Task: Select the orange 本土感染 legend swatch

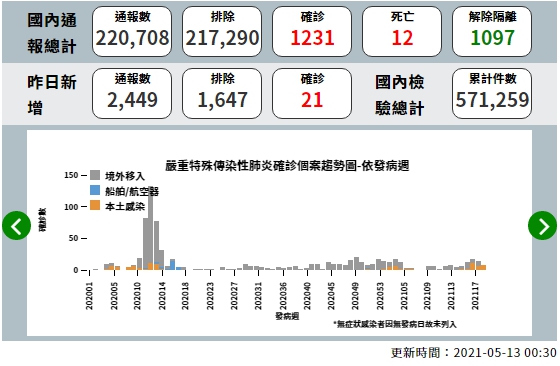Action: (95, 205)
